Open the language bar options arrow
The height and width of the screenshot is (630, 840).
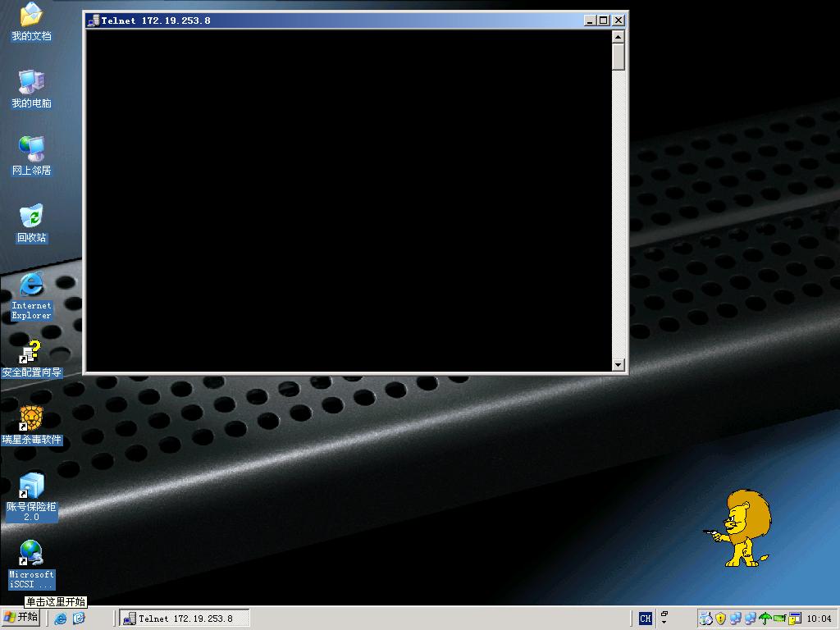point(664,623)
